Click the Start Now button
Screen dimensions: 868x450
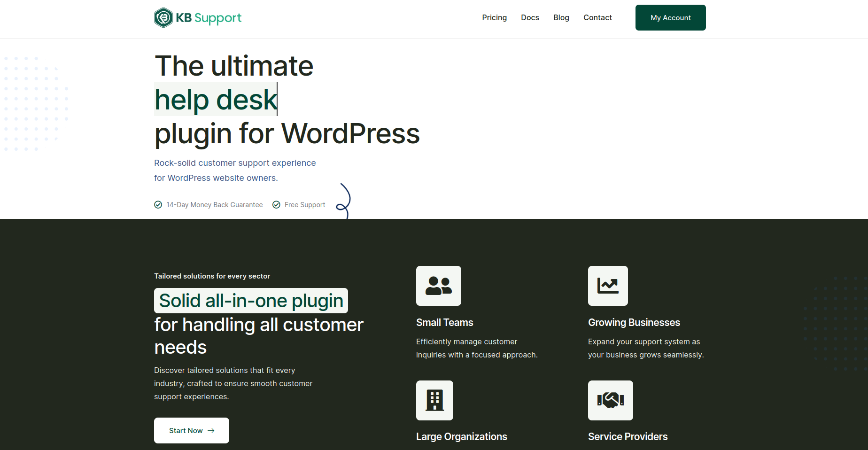(192, 430)
